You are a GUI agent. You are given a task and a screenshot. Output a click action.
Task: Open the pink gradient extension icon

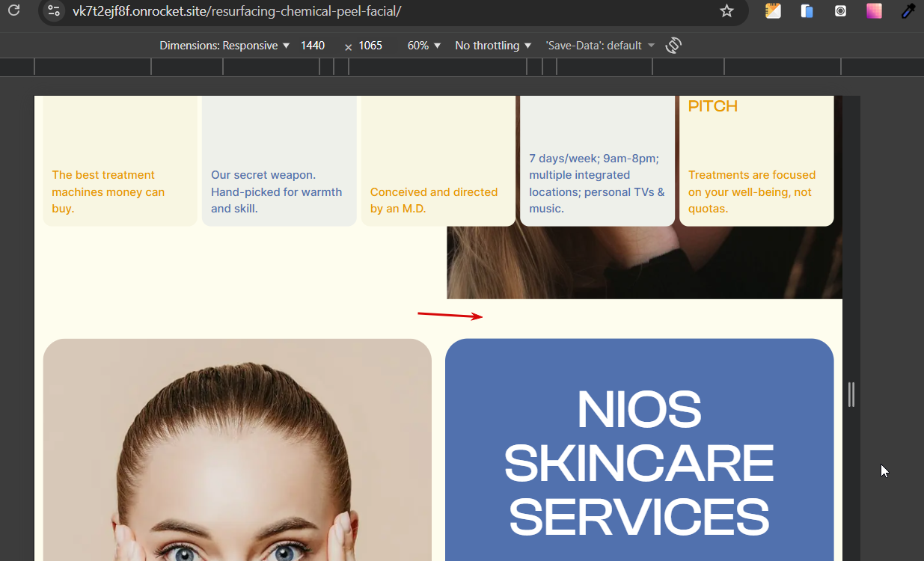[x=874, y=11]
